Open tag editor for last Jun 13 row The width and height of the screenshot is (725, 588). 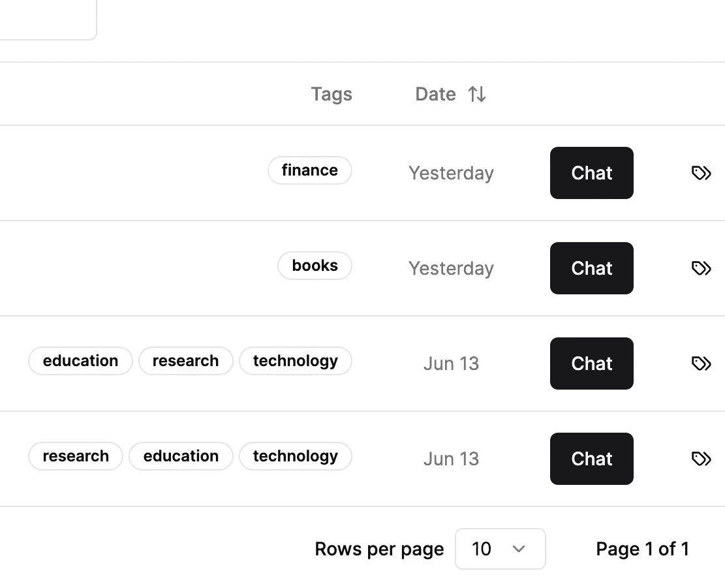[701, 459]
